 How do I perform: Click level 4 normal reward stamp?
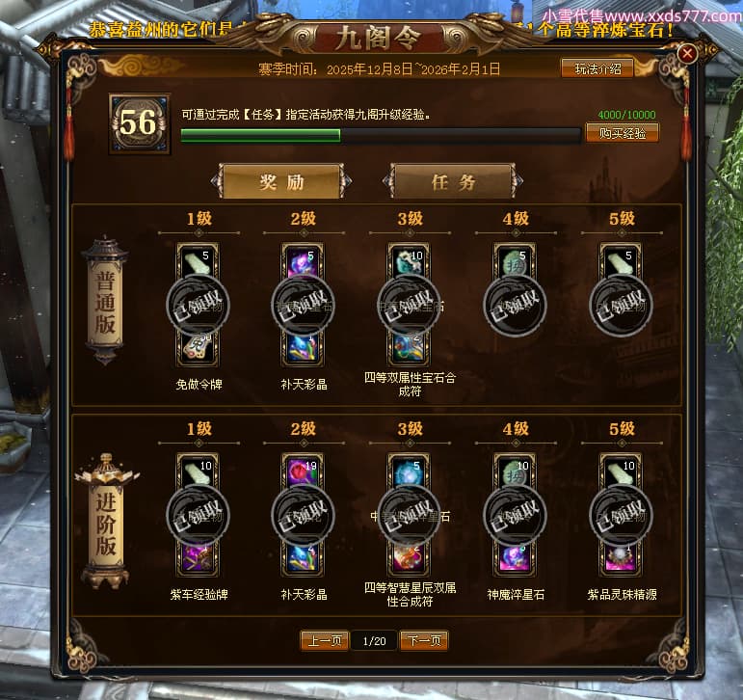click(x=515, y=305)
